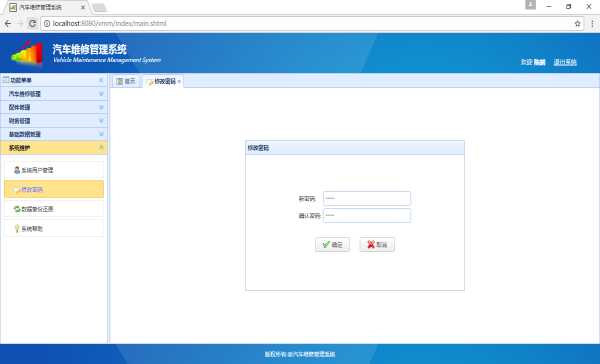600x364 pixels.
Task: Click the 汽车维修管理系统 header title
Action: coord(90,49)
